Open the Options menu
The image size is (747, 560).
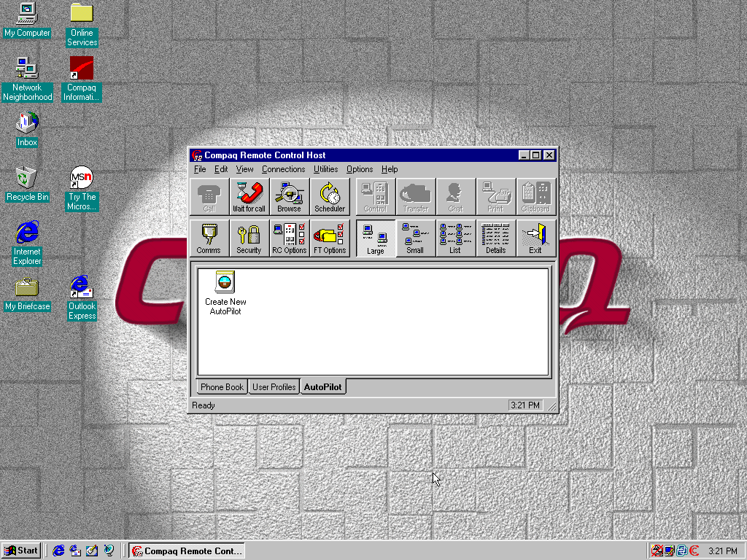pyautogui.click(x=360, y=168)
